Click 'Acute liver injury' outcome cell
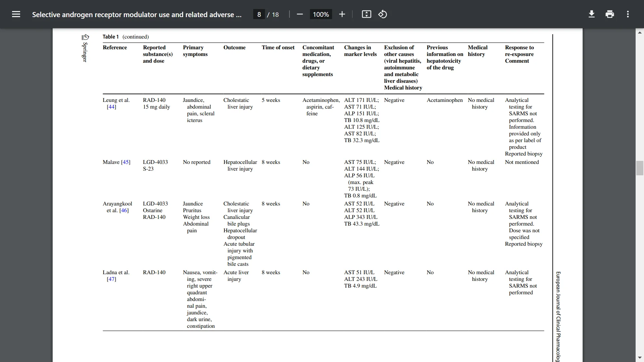 [236, 276]
